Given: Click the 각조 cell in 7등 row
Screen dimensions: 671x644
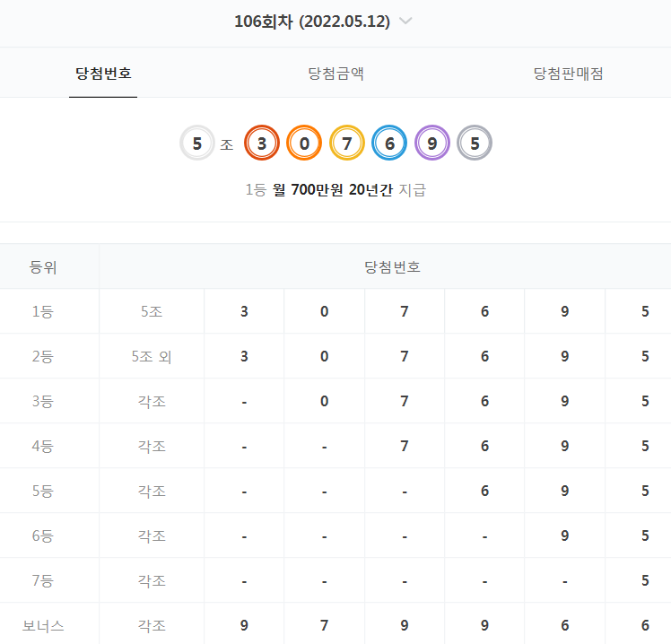Looking at the screenshot, I should 152,580.
